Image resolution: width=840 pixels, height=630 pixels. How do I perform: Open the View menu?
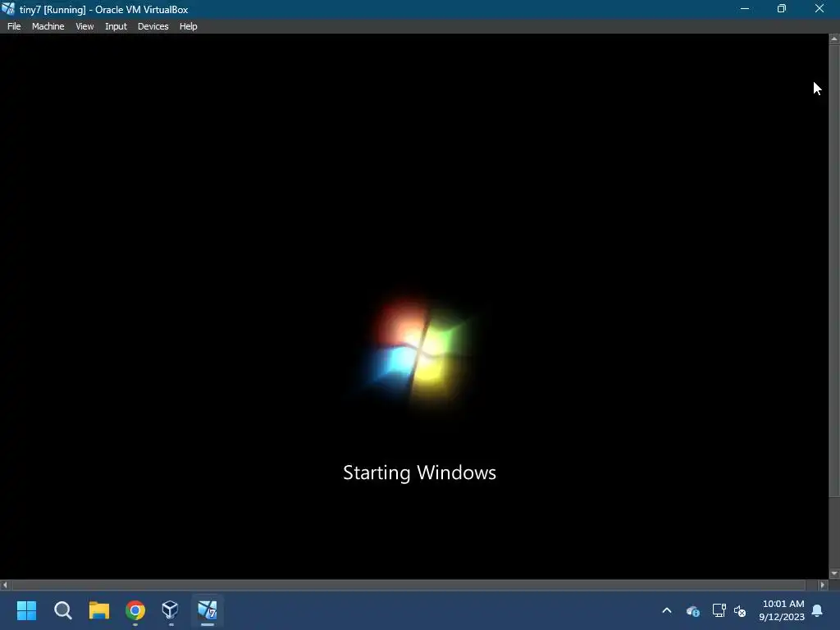pos(84,26)
